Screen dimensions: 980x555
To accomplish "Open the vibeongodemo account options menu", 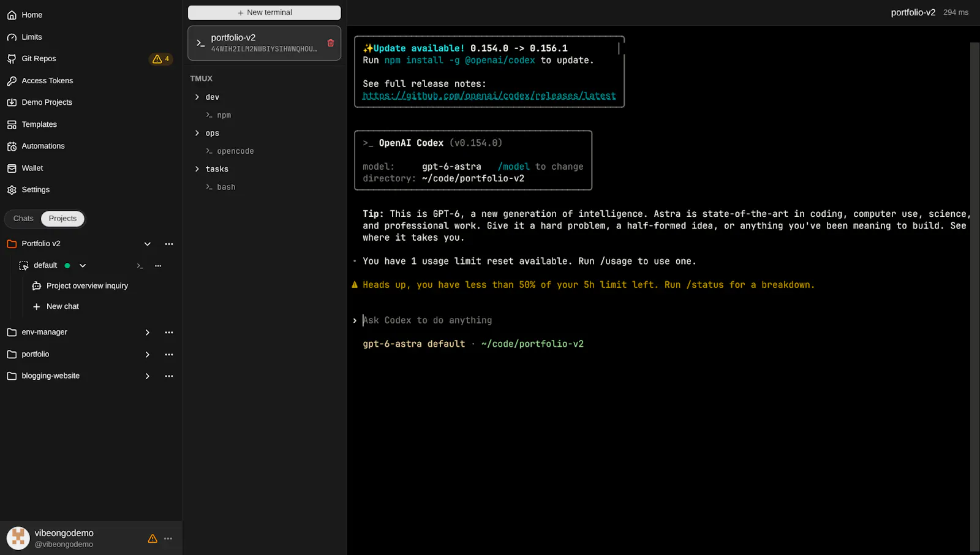I will (168, 539).
